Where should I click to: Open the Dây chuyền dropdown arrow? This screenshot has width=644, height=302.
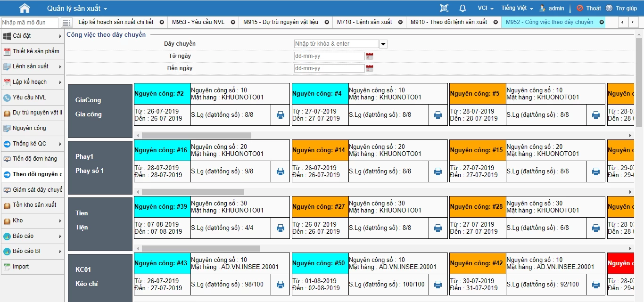pos(383,44)
